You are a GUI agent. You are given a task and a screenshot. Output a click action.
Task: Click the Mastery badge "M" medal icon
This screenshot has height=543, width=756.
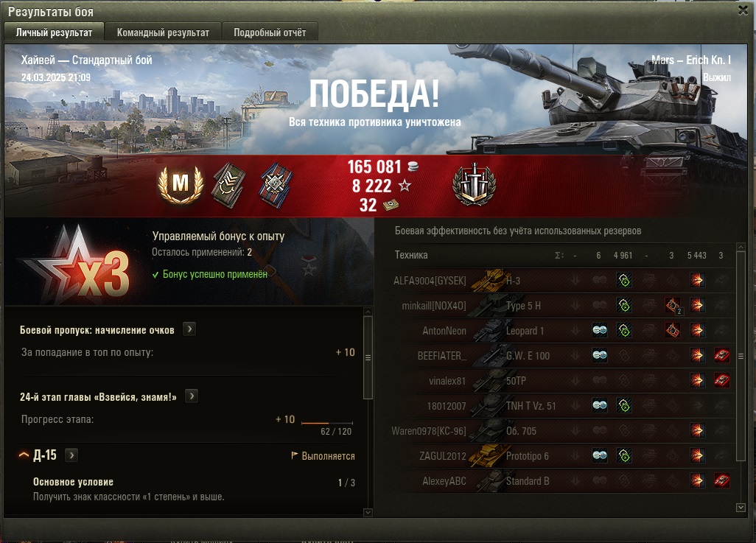(x=181, y=185)
